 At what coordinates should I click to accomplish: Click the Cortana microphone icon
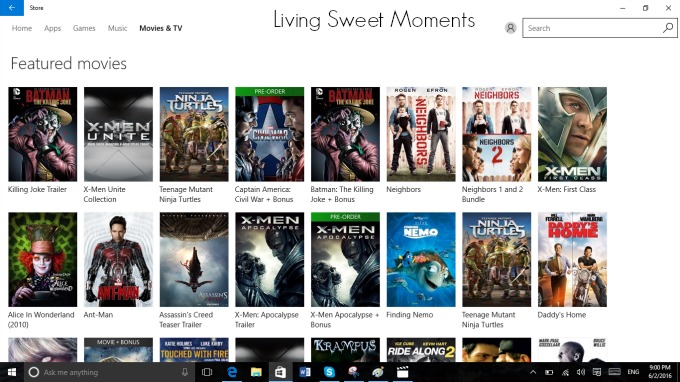click(185, 372)
